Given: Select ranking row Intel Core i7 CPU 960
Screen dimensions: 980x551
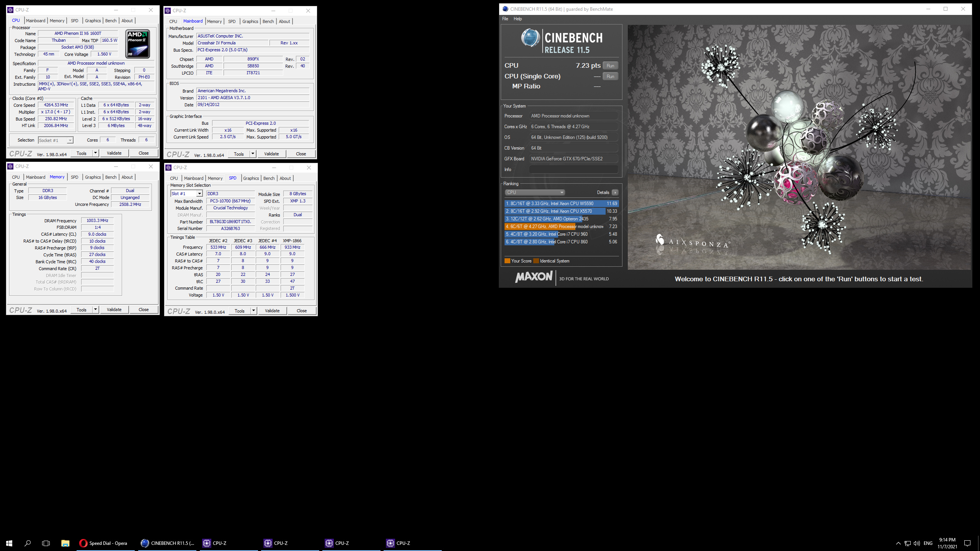Looking at the screenshot, I should point(561,234).
